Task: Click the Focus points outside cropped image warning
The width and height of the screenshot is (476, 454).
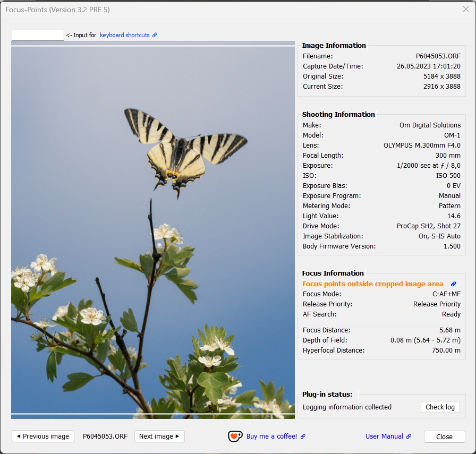Action: pos(372,284)
